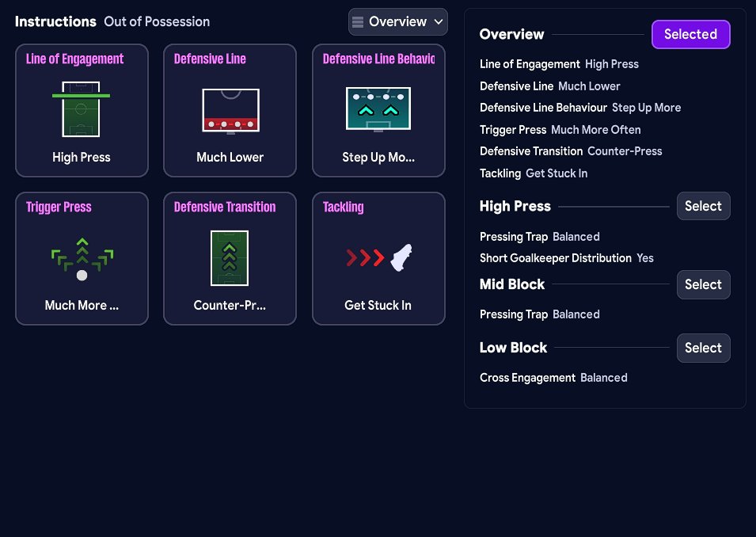Screen dimensions: 756x537
Task: Open the Overview view dropdown
Action: tap(398, 22)
